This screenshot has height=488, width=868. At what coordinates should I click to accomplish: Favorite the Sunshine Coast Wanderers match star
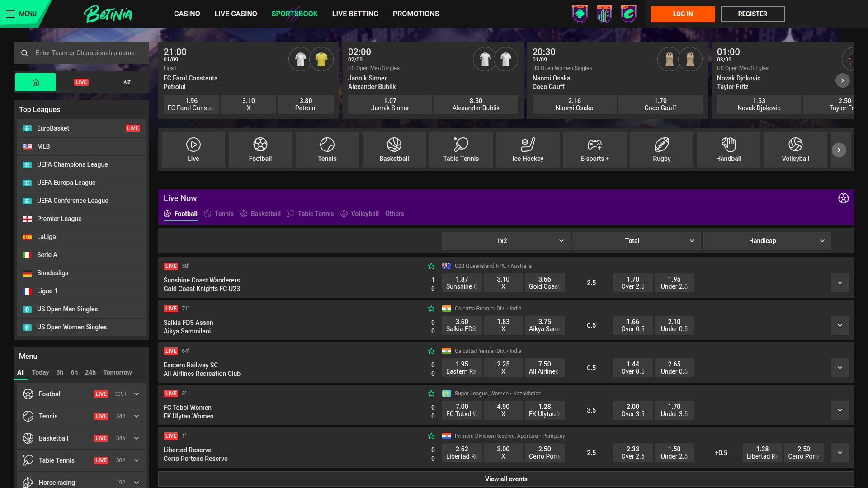pyautogui.click(x=431, y=266)
